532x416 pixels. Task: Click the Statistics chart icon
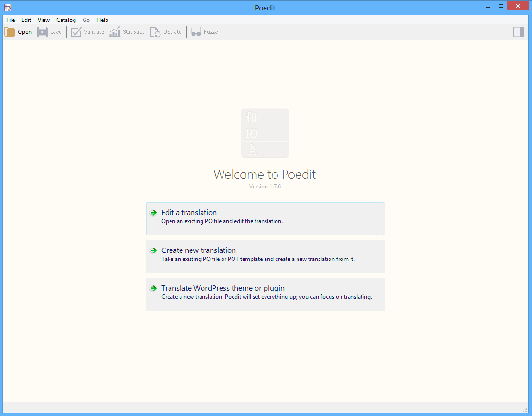coord(115,32)
